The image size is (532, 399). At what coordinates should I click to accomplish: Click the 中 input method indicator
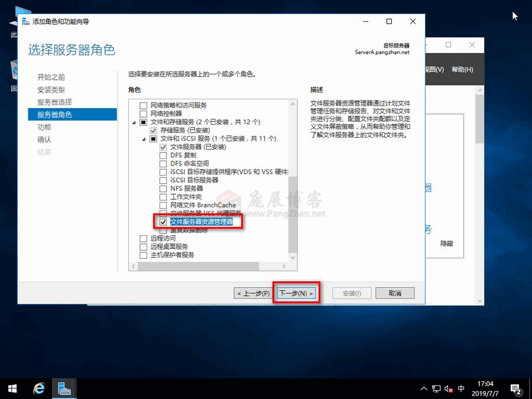pos(460,388)
